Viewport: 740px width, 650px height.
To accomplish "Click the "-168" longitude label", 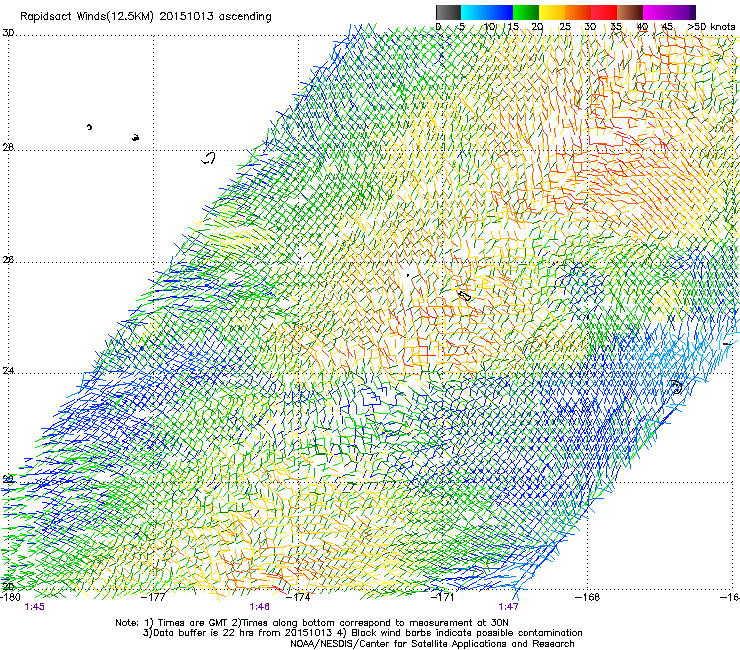I will pyautogui.click(x=588, y=597).
